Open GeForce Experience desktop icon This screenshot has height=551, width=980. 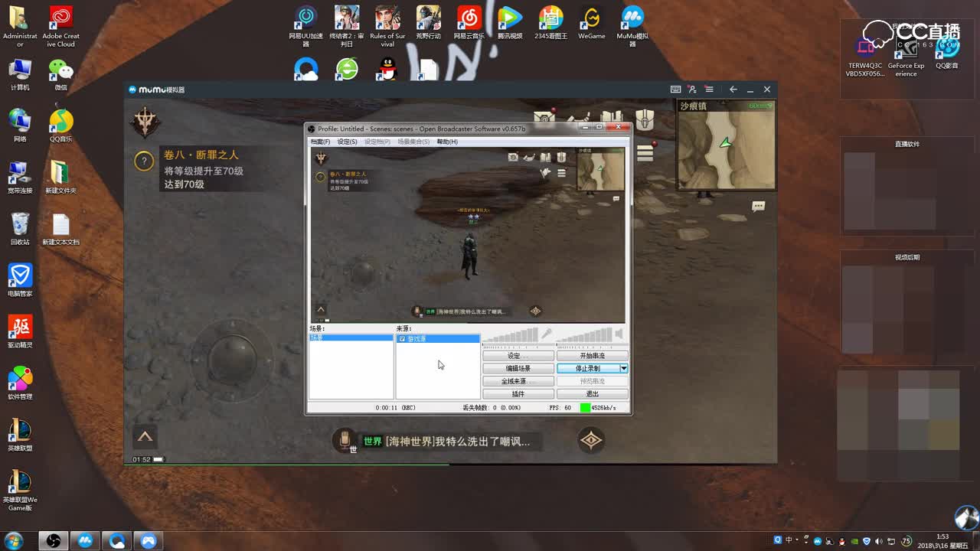pos(906,57)
